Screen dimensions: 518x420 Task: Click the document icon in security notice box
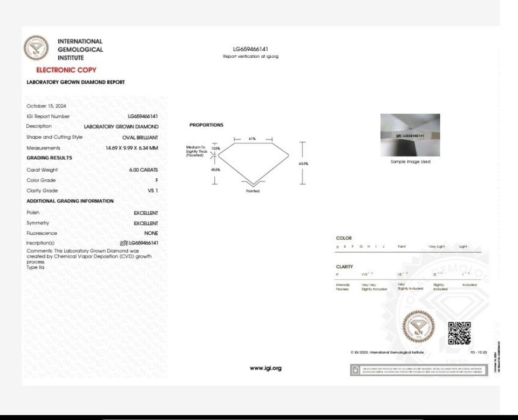click(356, 370)
